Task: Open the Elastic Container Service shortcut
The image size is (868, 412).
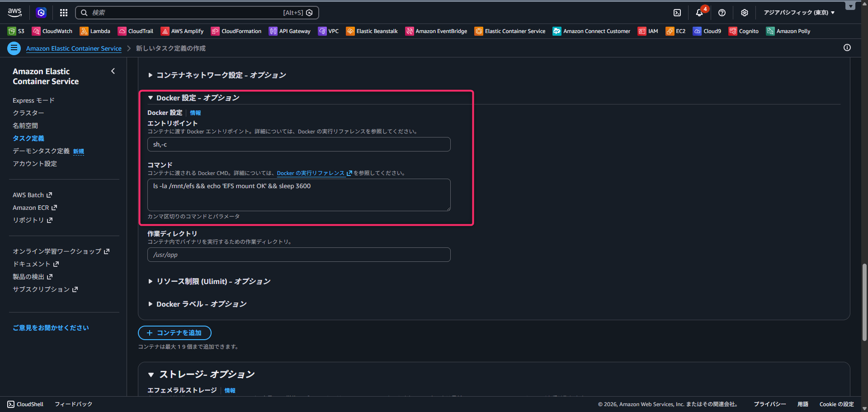Action: [x=510, y=31]
